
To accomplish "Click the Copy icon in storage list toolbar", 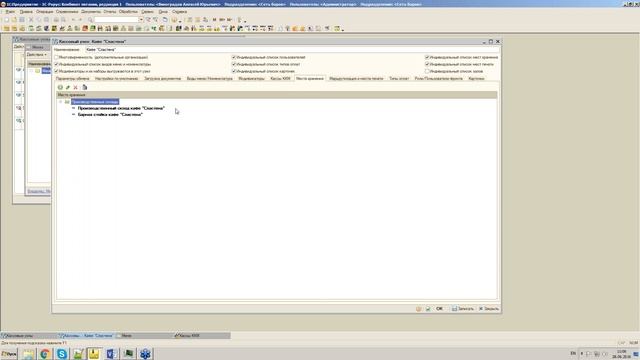I will 84,87.
